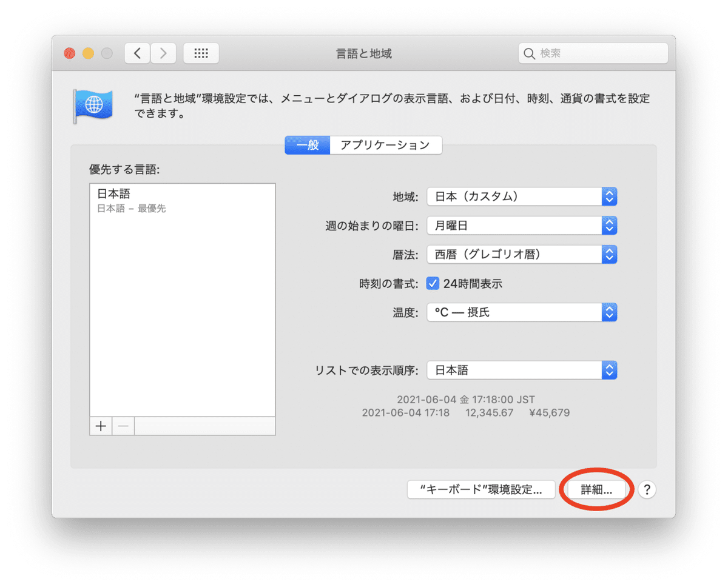Disable 24-hour time display
The image size is (728, 587).
433,283
